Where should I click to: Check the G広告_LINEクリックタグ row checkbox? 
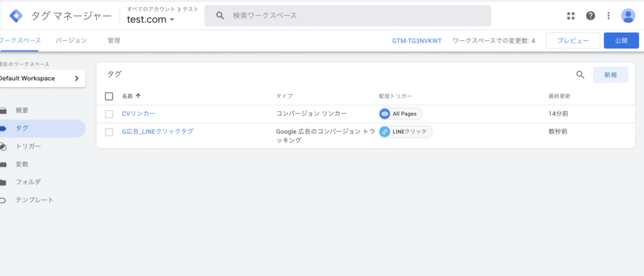109,132
